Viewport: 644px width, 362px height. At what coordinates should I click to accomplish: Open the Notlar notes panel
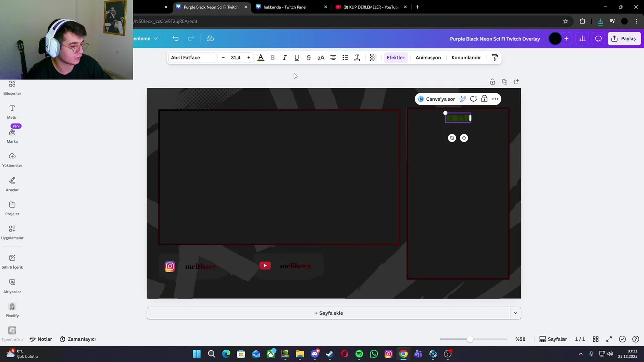[41, 339]
